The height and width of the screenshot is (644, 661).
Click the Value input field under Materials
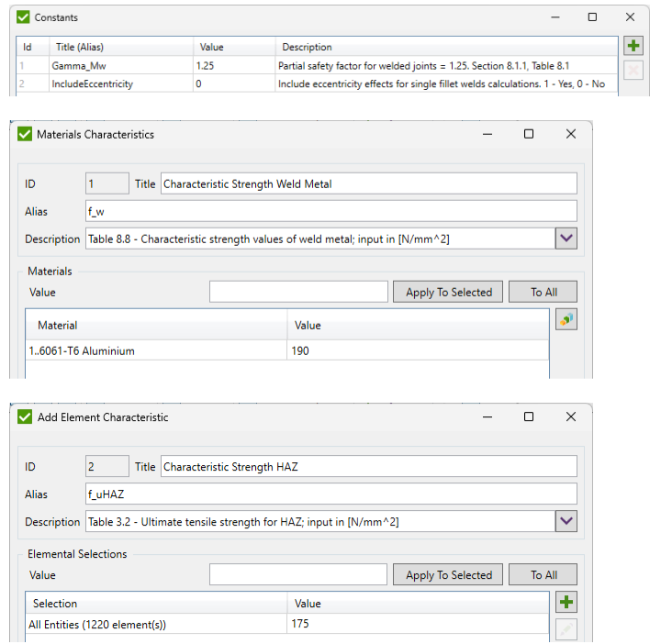coord(298,292)
